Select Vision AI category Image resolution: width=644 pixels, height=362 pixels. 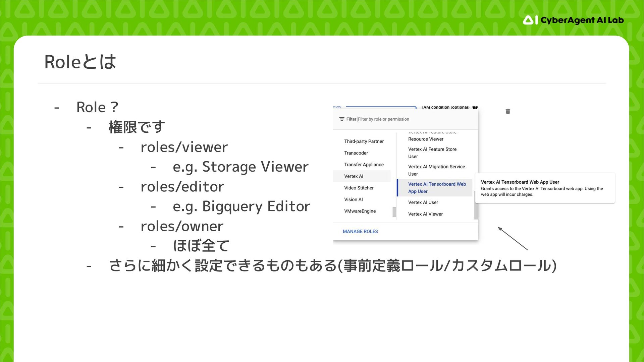pos(353,199)
